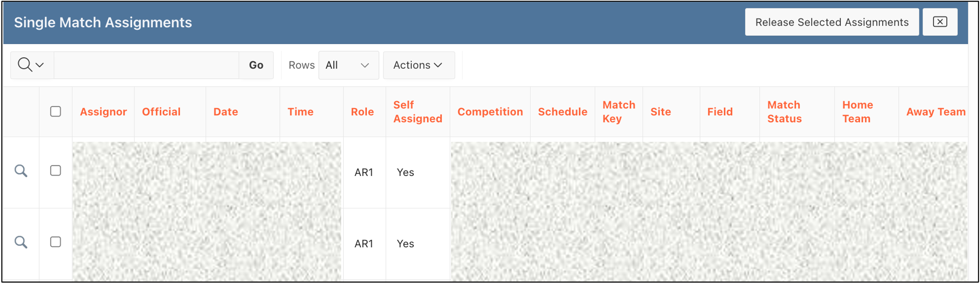
Task: Click the Role column header
Action: tap(362, 112)
